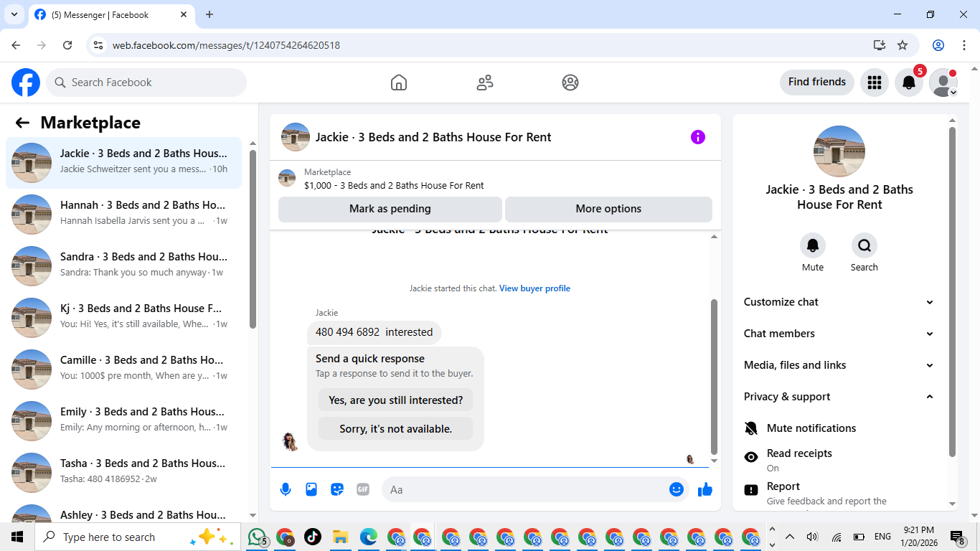Bookmark this page with the star icon

[903, 45]
